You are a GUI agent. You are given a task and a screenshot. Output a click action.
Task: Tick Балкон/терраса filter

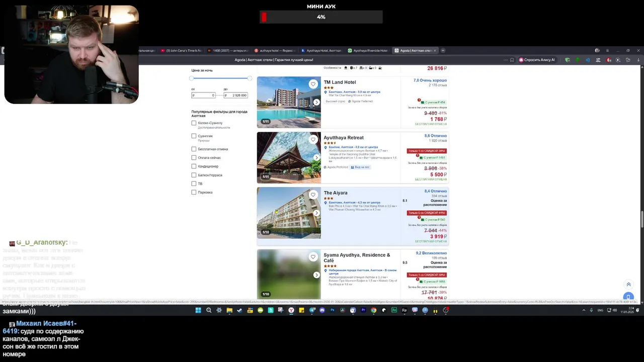click(194, 175)
